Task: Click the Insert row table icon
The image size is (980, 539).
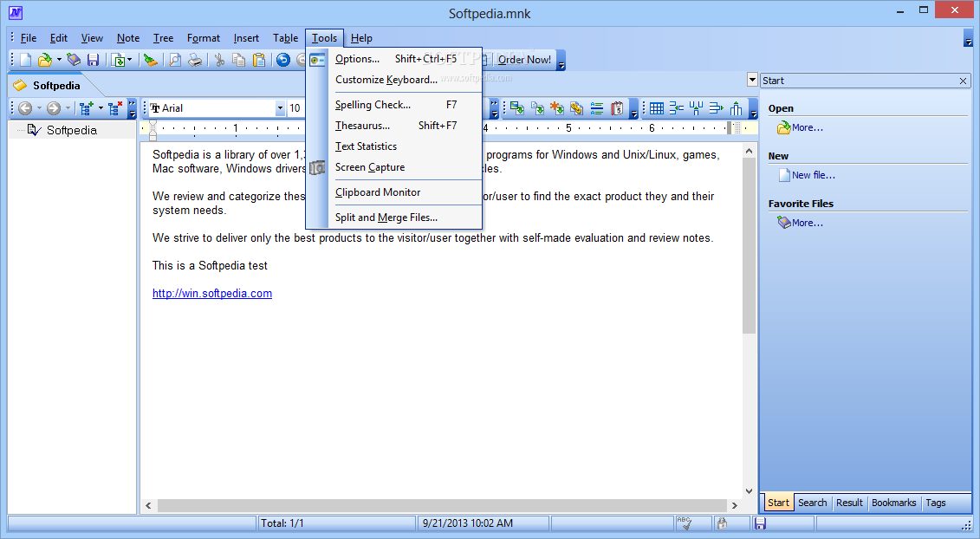Action: tap(676, 108)
